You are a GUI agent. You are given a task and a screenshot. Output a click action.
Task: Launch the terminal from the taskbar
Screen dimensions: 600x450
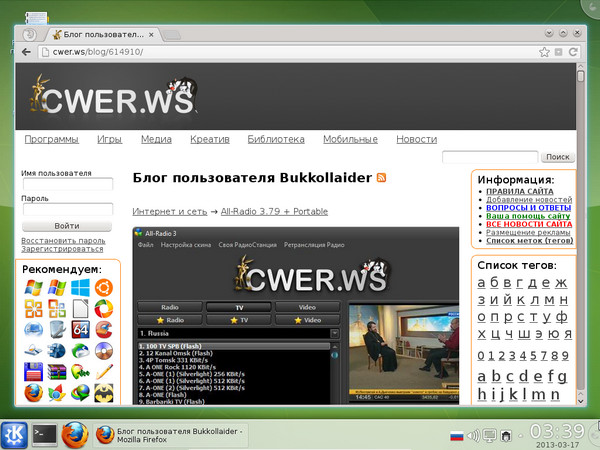pos(45,434)
